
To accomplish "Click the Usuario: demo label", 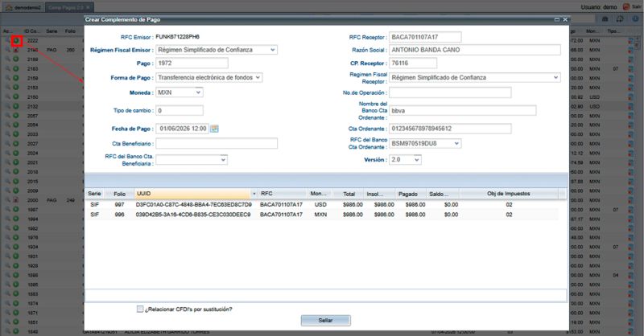I will [599, 7].
